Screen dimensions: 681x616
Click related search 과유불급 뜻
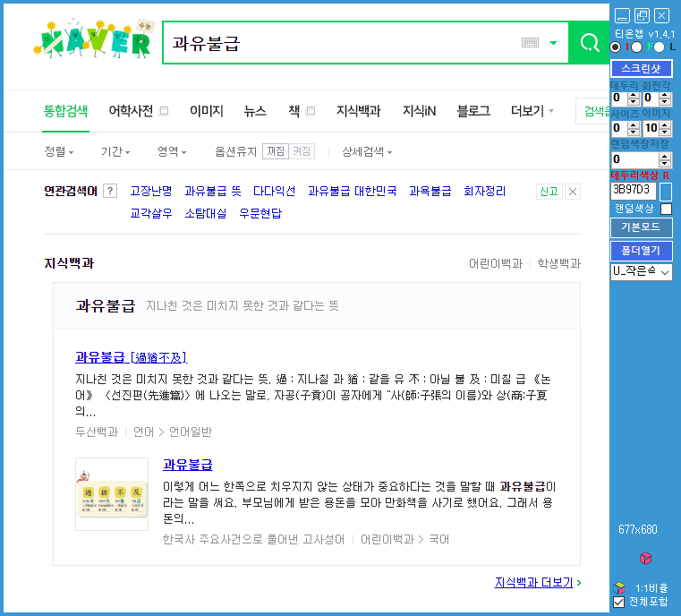point(213,191)
